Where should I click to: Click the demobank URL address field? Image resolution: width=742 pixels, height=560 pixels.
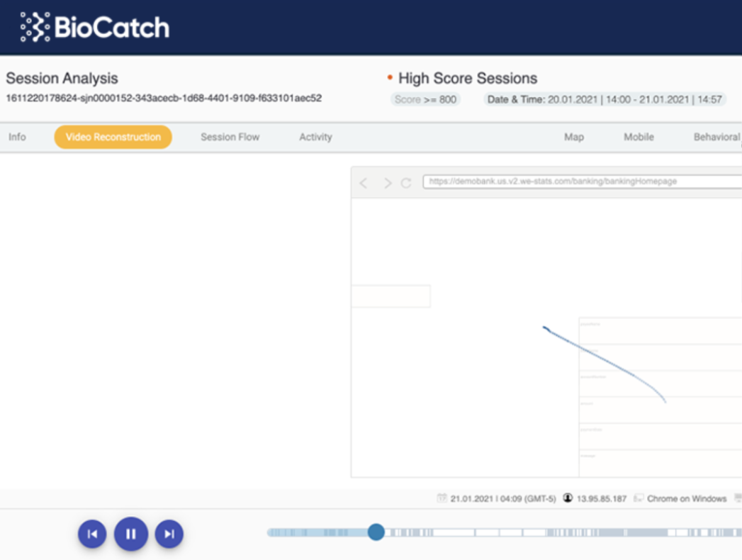[582, 181]
